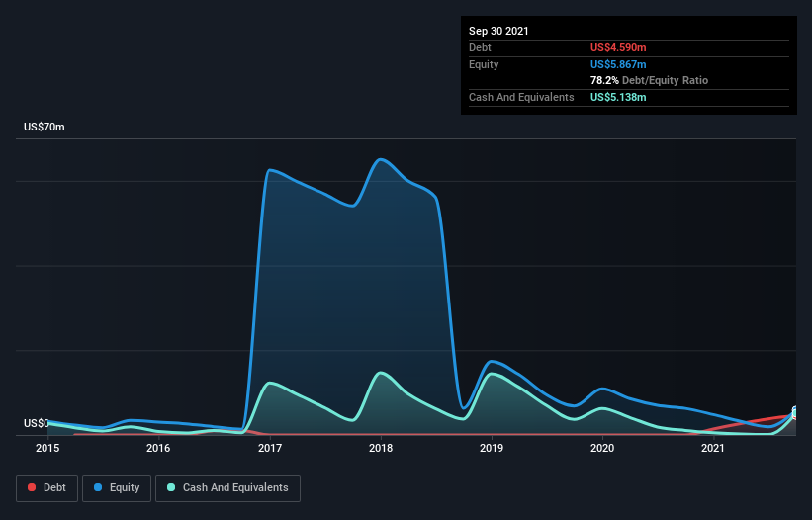Click the US$5.867m equity value

point(618,64)
